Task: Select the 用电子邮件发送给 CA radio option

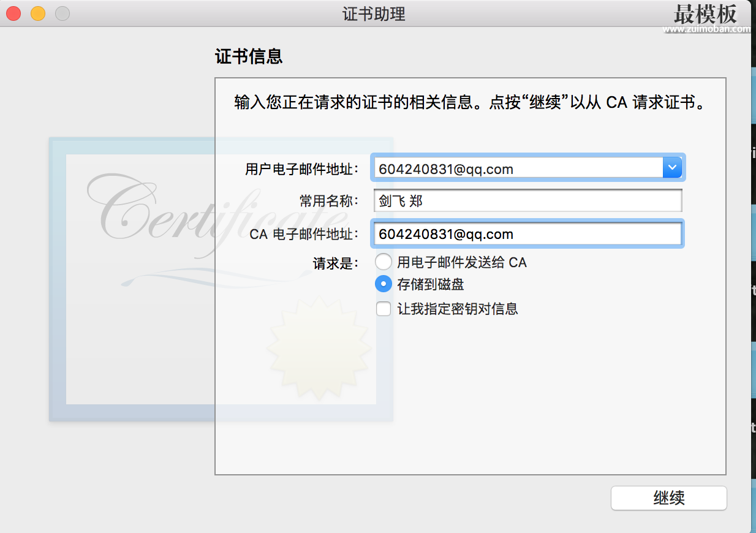Action: click(x=384, y=262)
